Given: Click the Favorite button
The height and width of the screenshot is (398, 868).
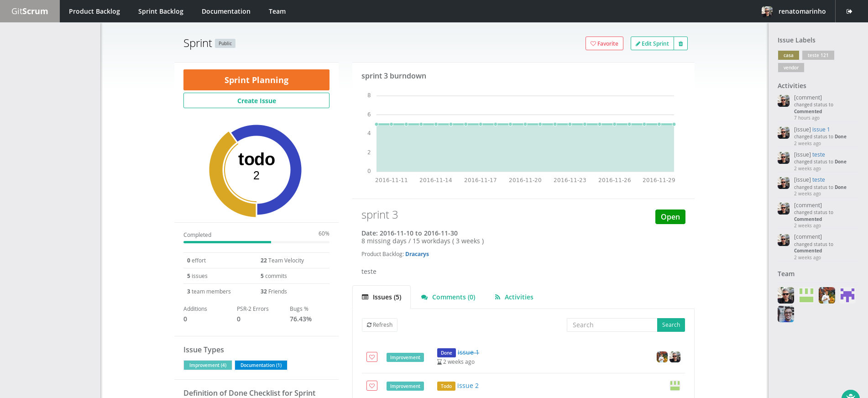Looking at the screenshot, I should pyautogui.click(x=604, y=43).
